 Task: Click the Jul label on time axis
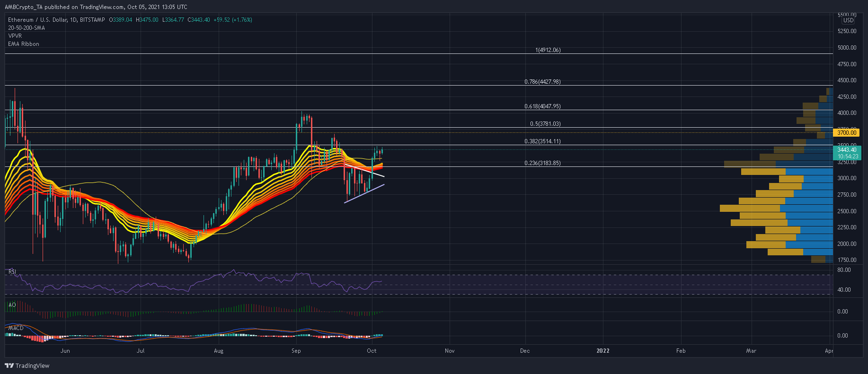point(140,351)
